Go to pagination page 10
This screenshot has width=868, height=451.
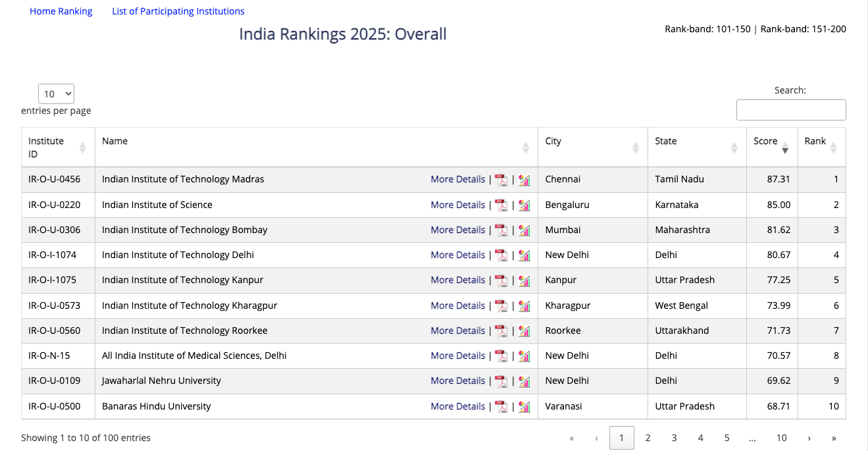pos(781,438)
